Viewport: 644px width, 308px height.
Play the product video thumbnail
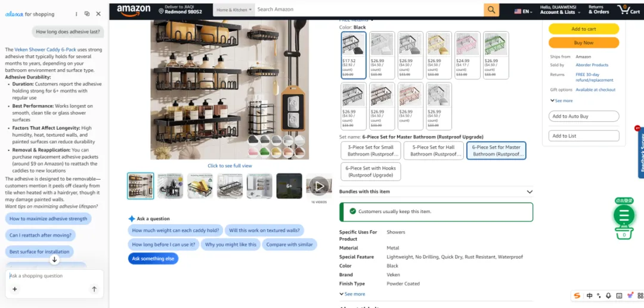point(319,186)
